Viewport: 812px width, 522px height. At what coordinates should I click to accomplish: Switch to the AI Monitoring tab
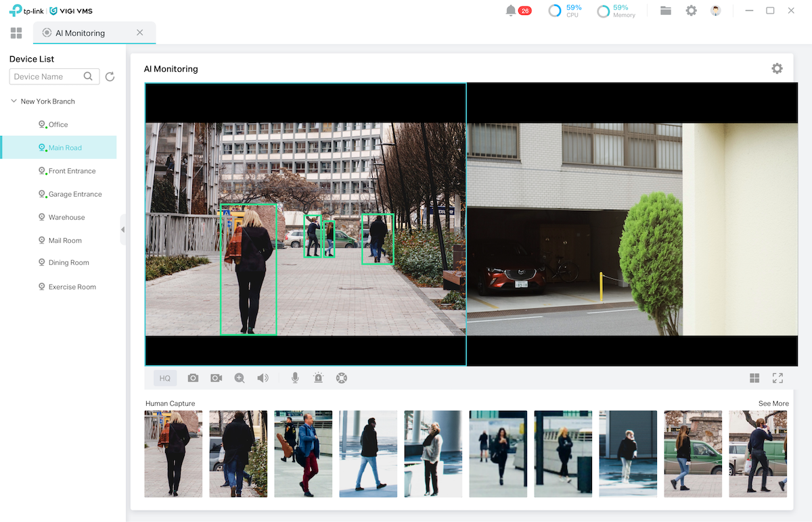pyautogui.click(x=80, y=32)
